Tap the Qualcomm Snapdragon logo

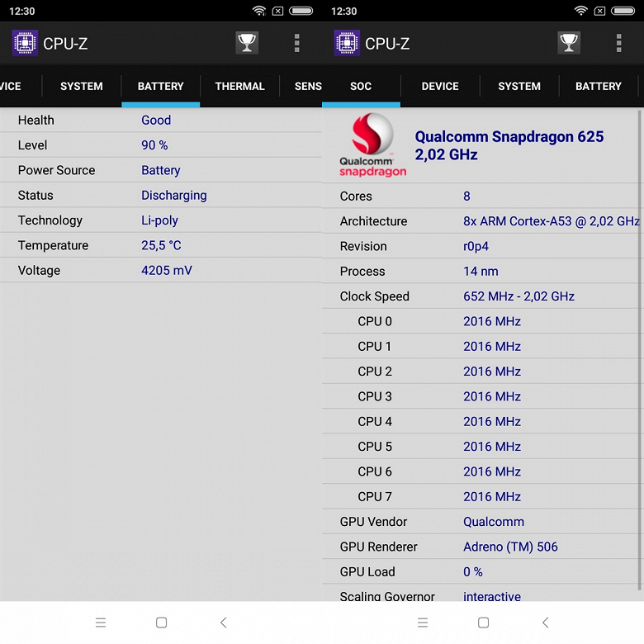click(373, 145)
